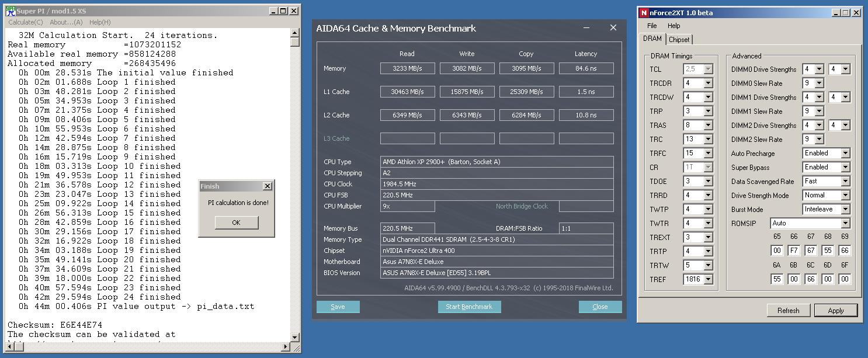Click the L2 Cache Copy value 6284 MB/s

point(526,115)
